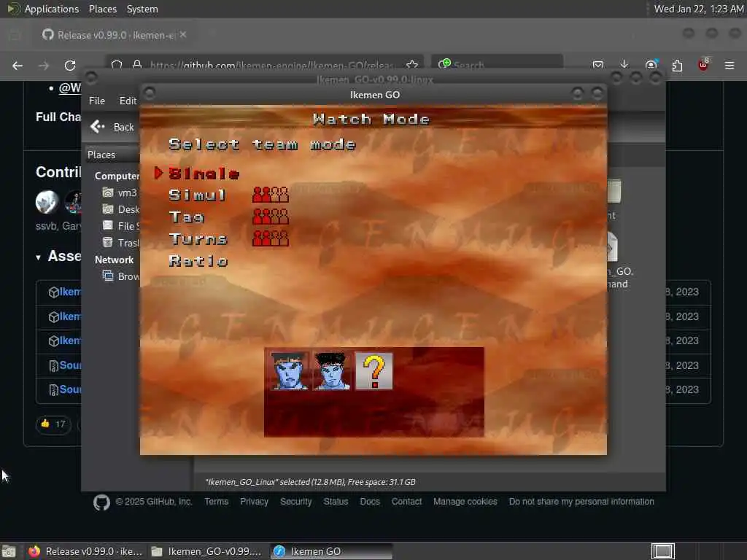Click first contributor avatar on GitHub

(47, 202)
